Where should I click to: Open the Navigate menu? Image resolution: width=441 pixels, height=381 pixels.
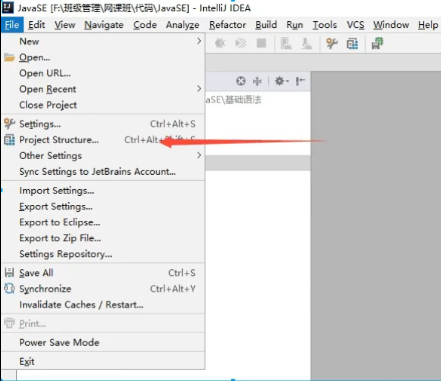[104, 25]
